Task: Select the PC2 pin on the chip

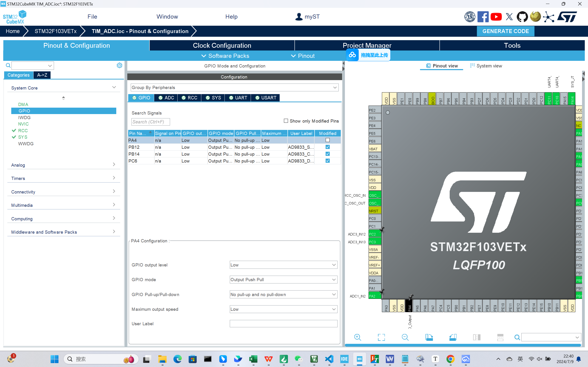Action: (x=375, y=234)
